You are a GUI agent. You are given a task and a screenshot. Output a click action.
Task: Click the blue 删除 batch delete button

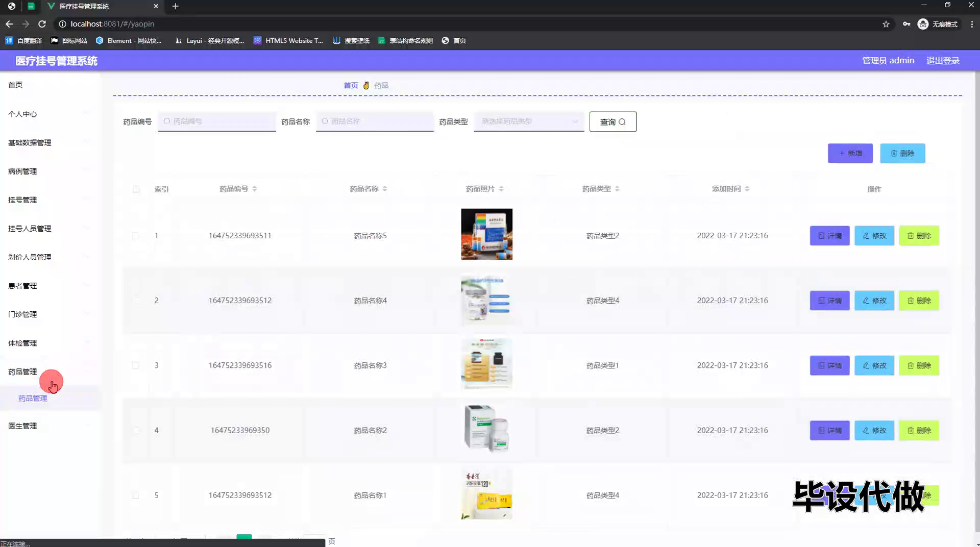click(x=902, y=153)
